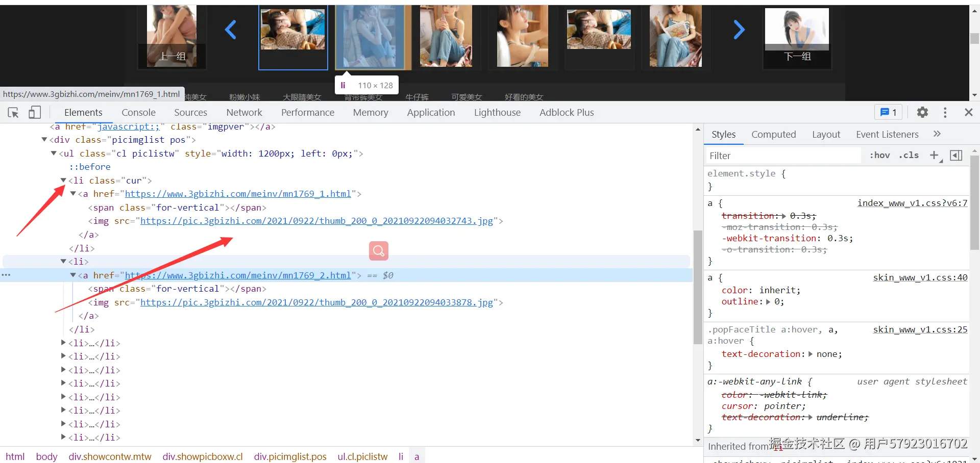Open the Lighthouse tab

point(497,112)
